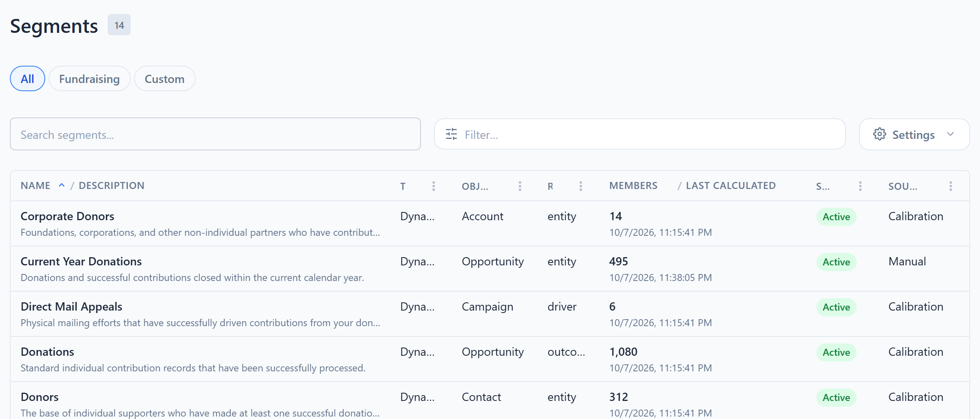Click Active badge in Corporate Donors row
Image resolution: width=980 pixels, height=419 pixels.
pos(836,217)
